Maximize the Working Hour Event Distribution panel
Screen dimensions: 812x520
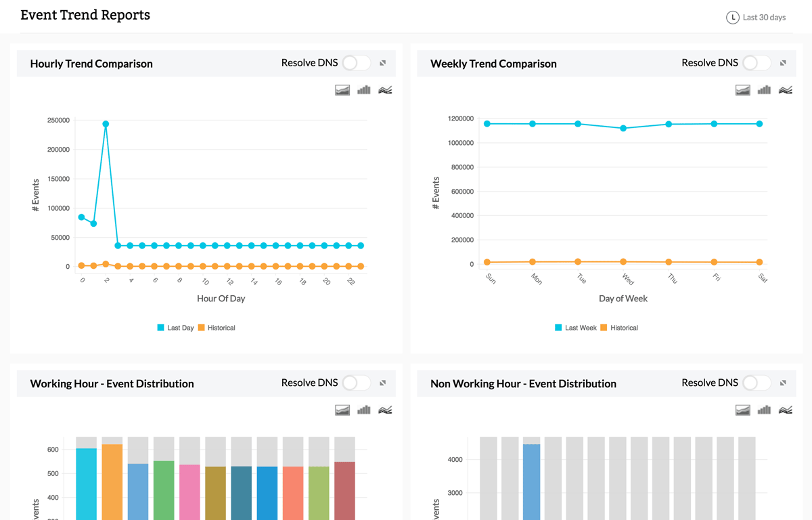[382, 383]
